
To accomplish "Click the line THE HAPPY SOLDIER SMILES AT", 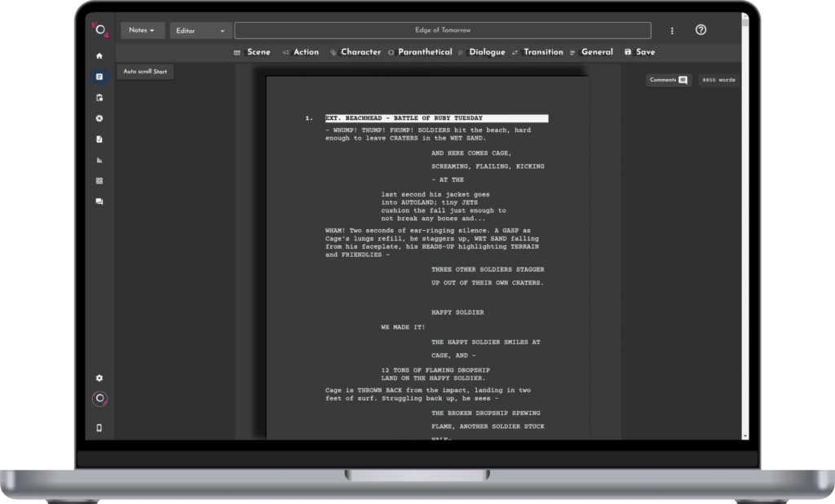I will (486, 343).
